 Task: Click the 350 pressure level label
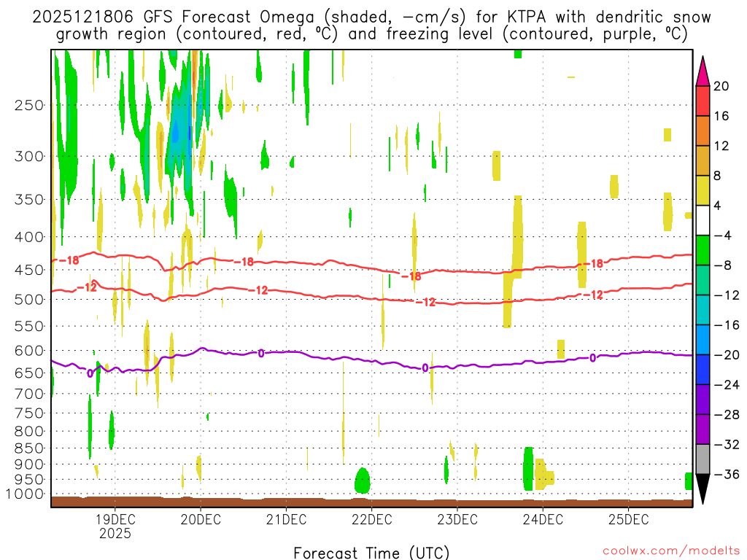pos(29,200)
